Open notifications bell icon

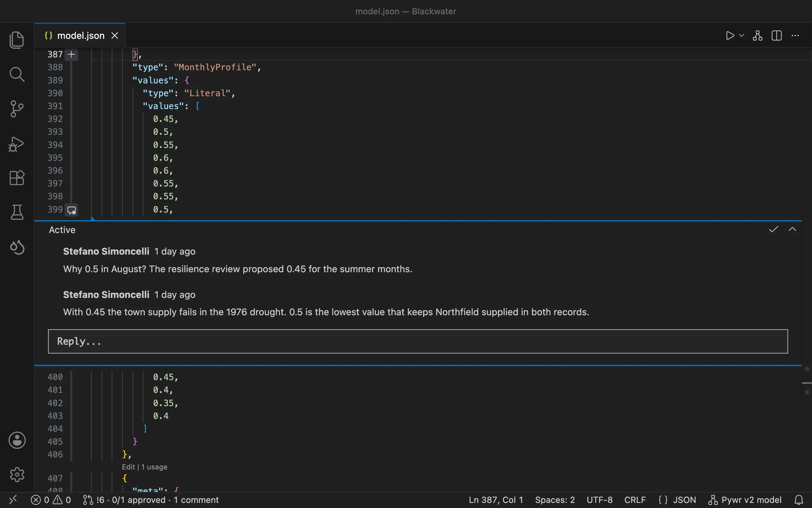coord(799,500)
